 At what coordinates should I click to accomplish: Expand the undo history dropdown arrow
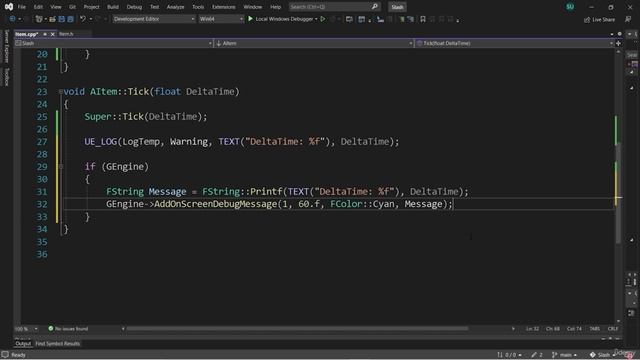click(91, 19)
